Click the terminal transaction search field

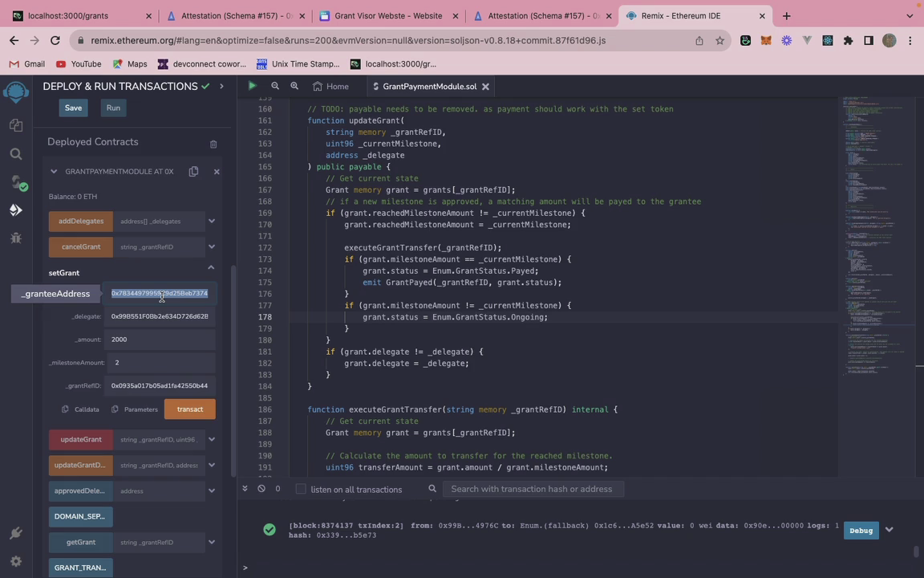[x=532, y=489]
